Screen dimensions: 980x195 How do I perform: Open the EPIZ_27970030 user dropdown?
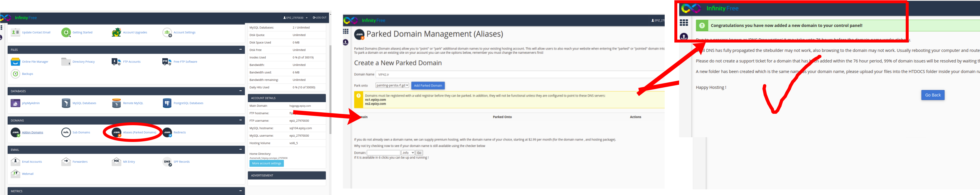pyautogui.click(x=295, y=18)
